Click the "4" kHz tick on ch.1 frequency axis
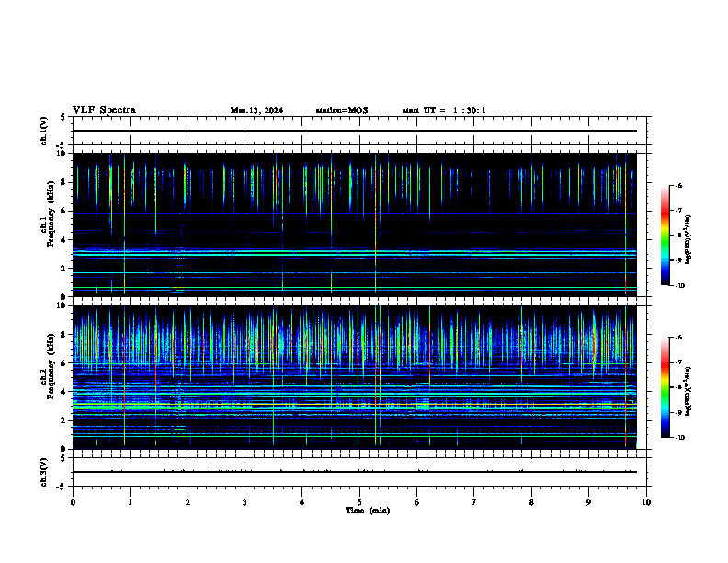728x563 pixels. [x=63, y=240]
